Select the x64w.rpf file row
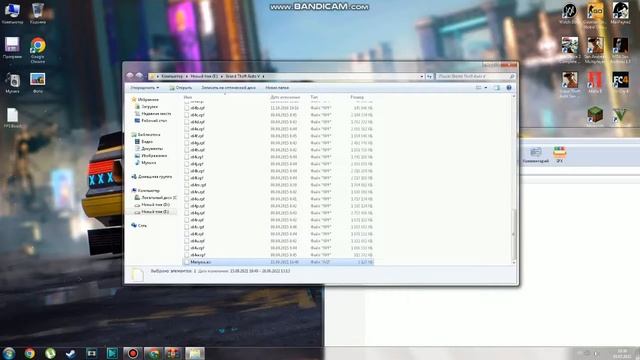The height and width of the screenshot is (360, 640). coord(278,255)
